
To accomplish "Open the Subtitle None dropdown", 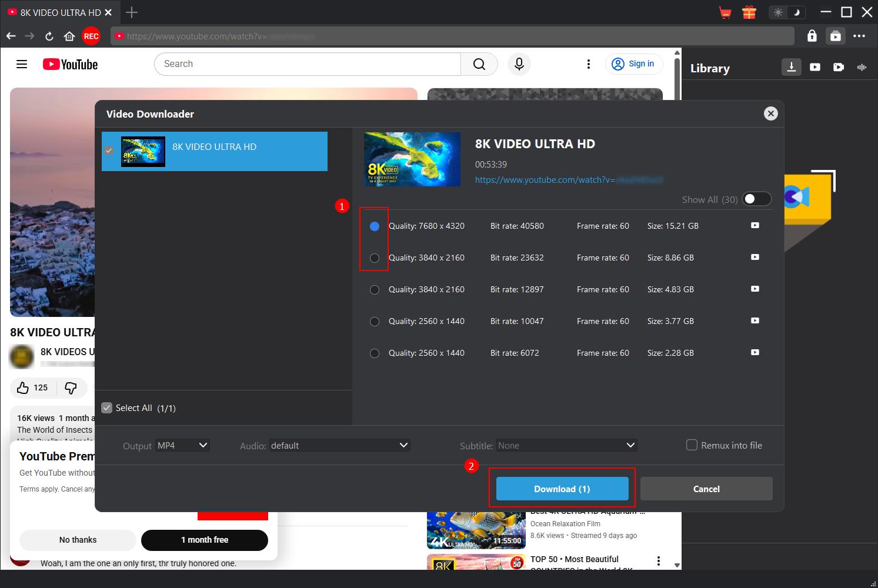I will click(566, 446).
